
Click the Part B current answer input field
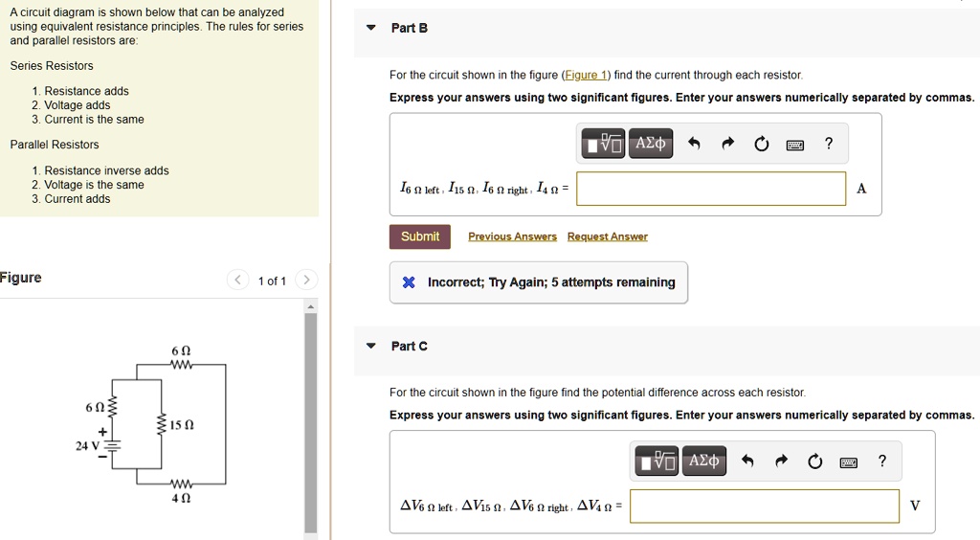[711, 189]
